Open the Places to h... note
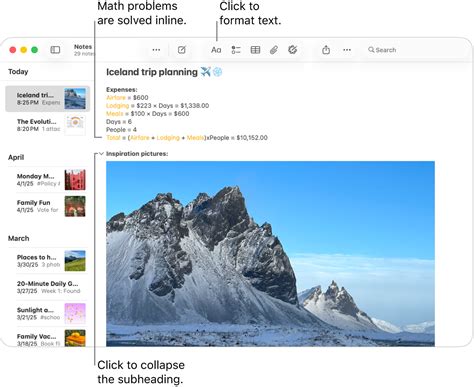The width and height of the screenshot is (474, 387). pos(47,261)
